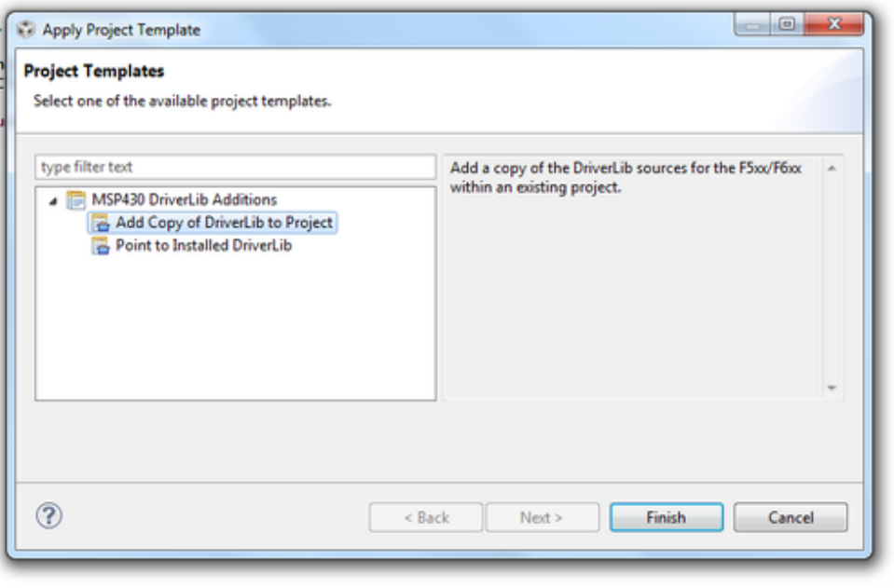This screenshot has height=588, width=894.
Task: Click the help question mark icon
Action: pyautogui.click(x=48, y=516)
